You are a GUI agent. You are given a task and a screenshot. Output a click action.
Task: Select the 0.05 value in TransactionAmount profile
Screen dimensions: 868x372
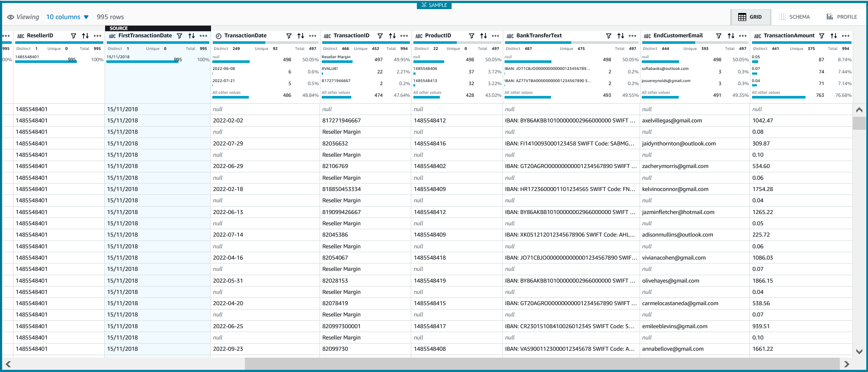point(756,57)
